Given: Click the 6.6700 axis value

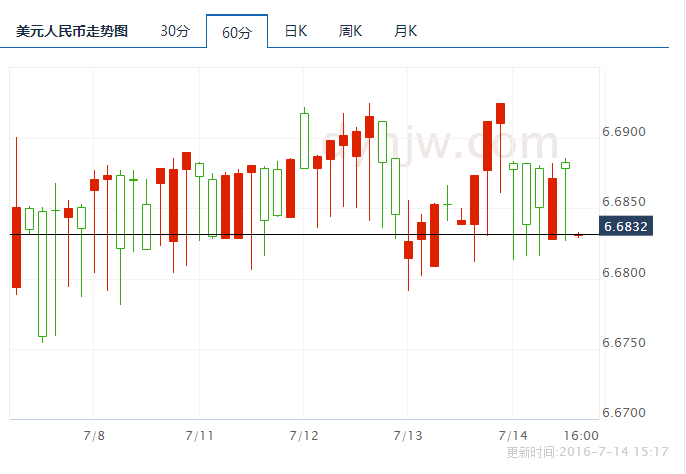Looking at the screenshot, I should (x=624, y=413).
